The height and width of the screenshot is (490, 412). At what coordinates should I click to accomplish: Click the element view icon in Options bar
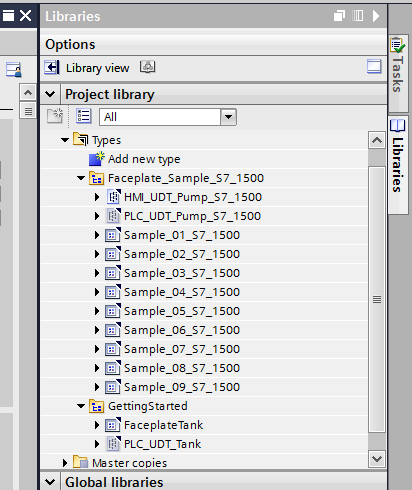(374, 66)
